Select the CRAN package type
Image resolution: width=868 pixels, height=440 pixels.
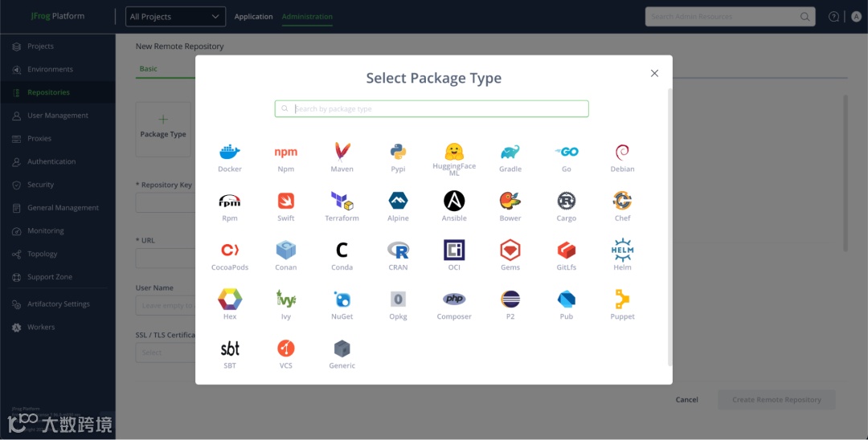click(x=398, y=256)
